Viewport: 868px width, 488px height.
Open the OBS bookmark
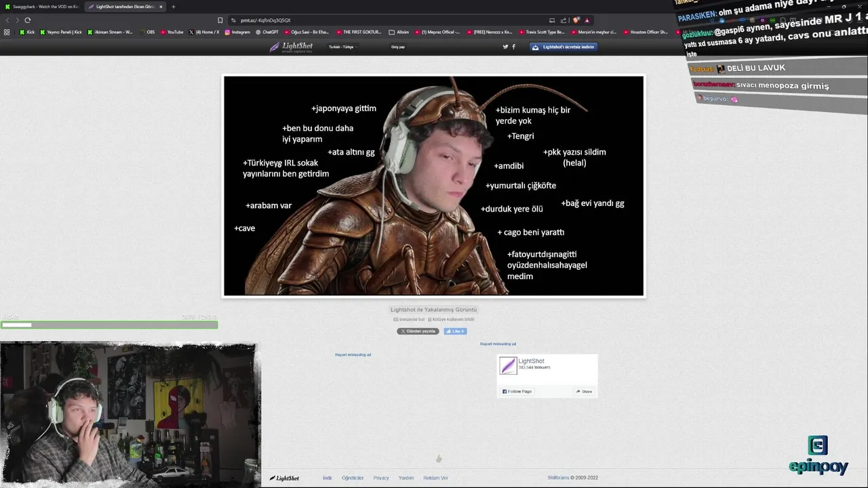point(147,32)
